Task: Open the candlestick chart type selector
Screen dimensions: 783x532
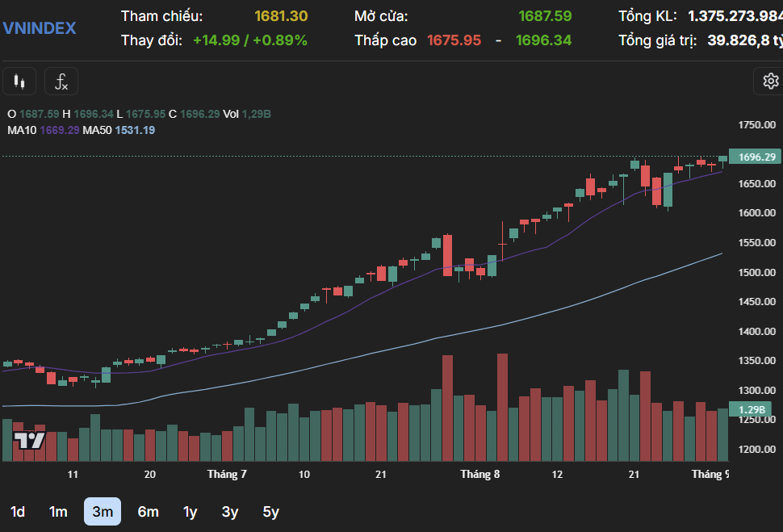Action: (x=19, y=81)
